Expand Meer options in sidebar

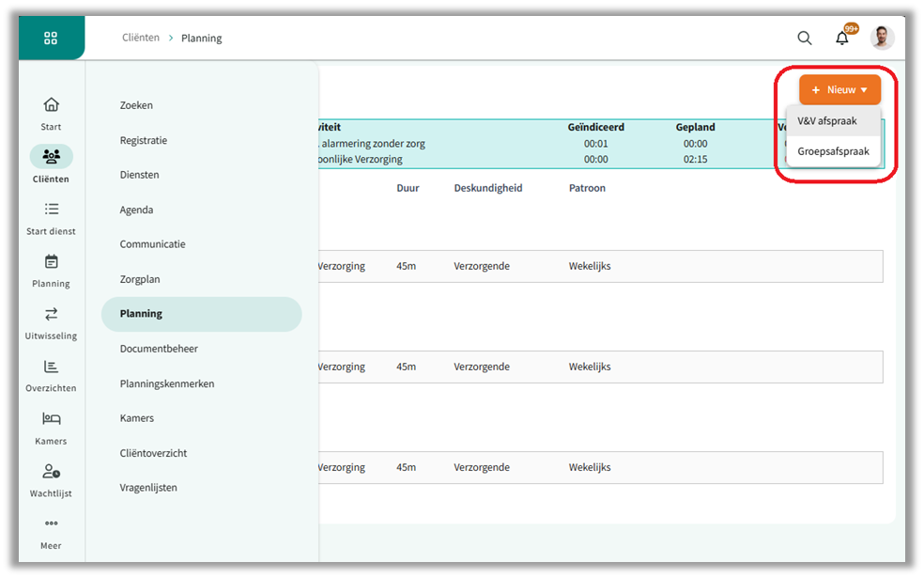(x=51, y=524)
